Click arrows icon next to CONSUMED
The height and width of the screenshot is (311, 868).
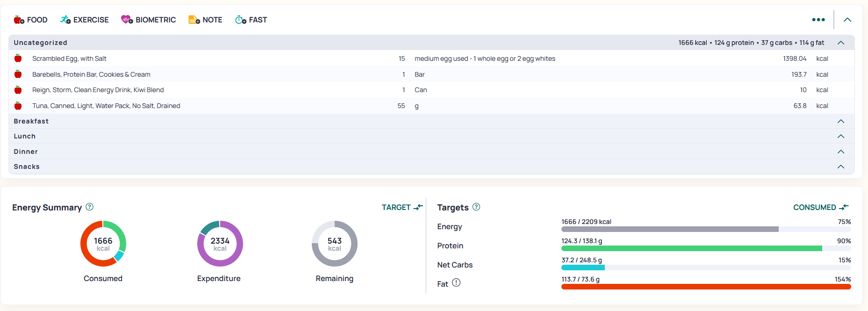pos(844,207)
